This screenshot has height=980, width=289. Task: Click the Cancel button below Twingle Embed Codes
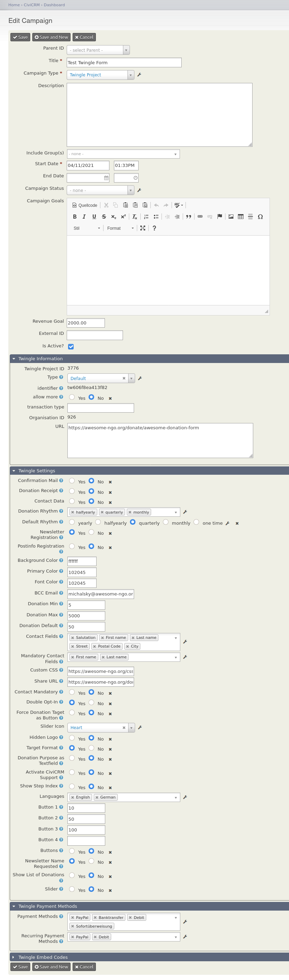[x=84, y=967]
